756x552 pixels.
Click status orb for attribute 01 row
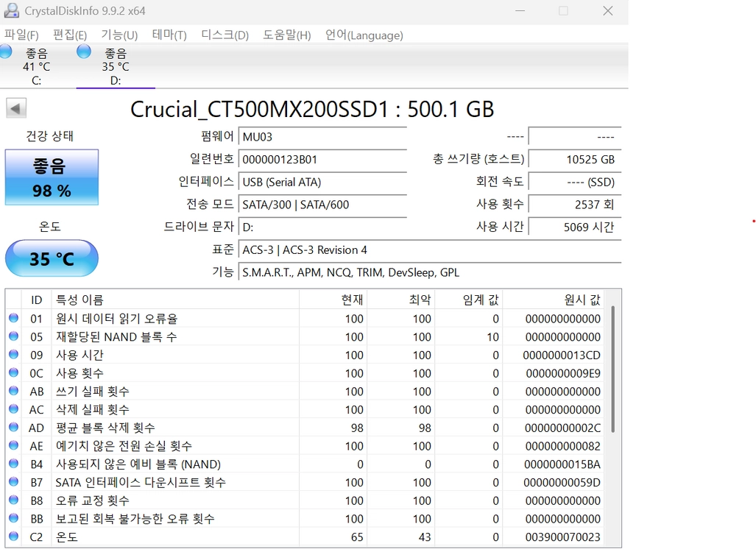(x=13, y=318)
